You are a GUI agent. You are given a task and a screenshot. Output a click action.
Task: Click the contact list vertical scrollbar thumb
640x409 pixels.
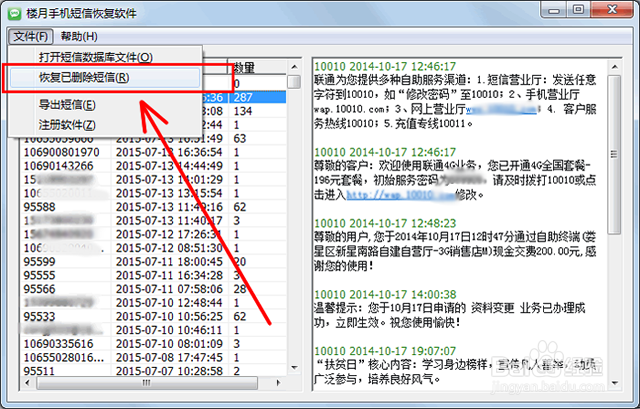tap(294, 82)
